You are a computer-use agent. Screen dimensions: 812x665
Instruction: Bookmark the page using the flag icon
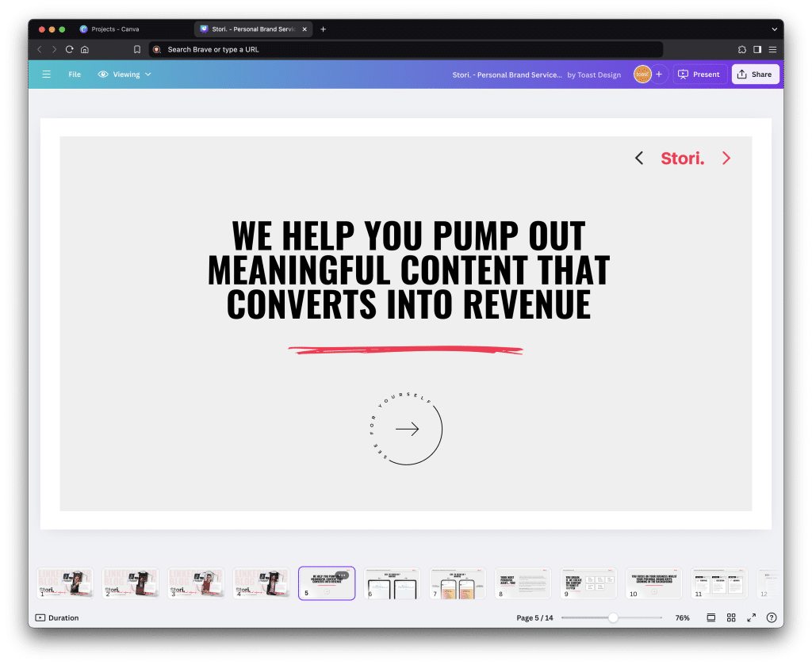(136, 49)
